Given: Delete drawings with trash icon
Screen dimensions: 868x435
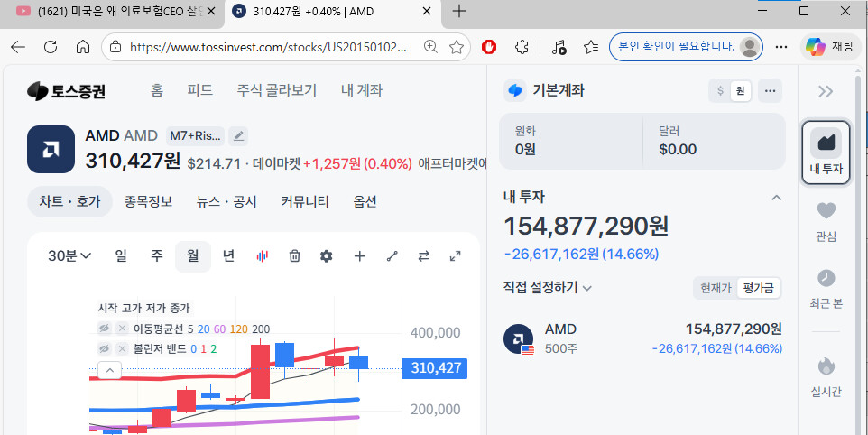Looking at the screenshot, I should tap(294, 256).
